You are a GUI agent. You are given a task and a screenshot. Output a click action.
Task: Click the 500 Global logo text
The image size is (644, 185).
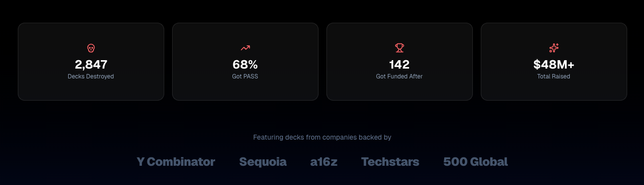[x=475, y=162]
